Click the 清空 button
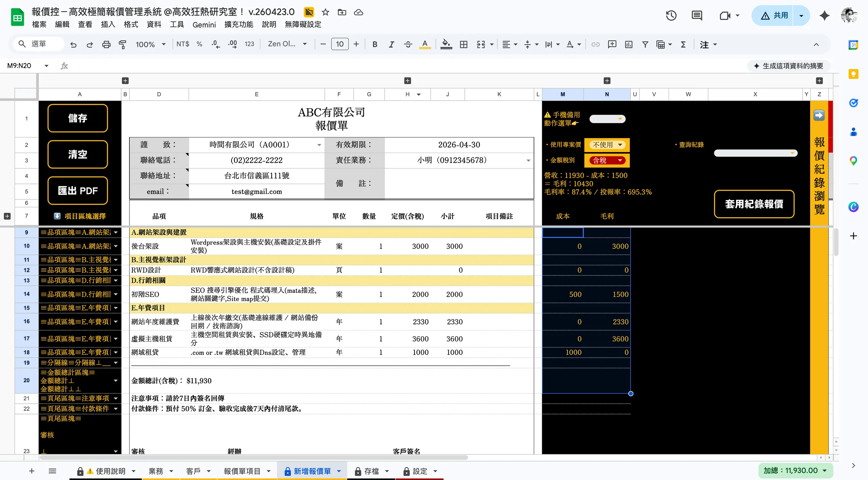 pyautogui.click(x=78, y=154)
